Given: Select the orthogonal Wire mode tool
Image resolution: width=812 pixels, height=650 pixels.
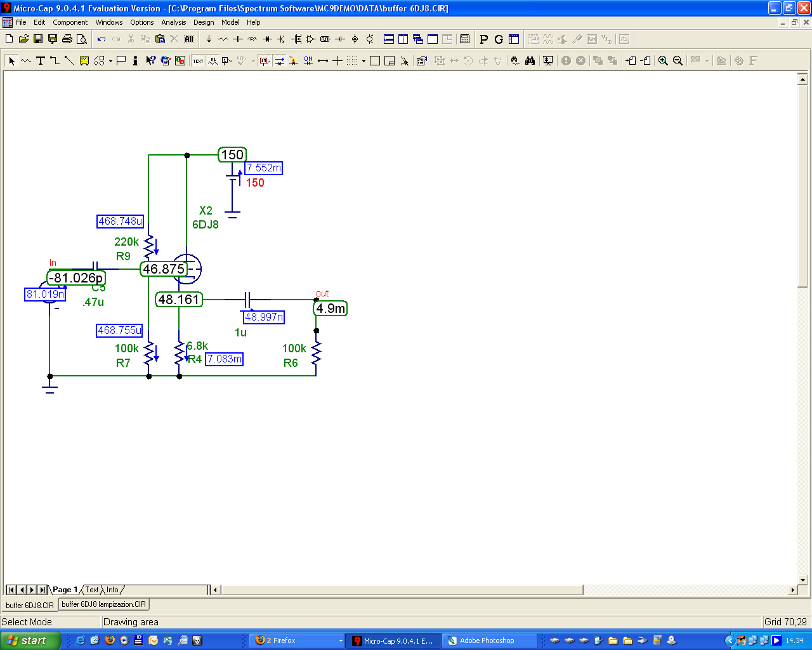Looking at the screenshot, I should pos(55,60).
